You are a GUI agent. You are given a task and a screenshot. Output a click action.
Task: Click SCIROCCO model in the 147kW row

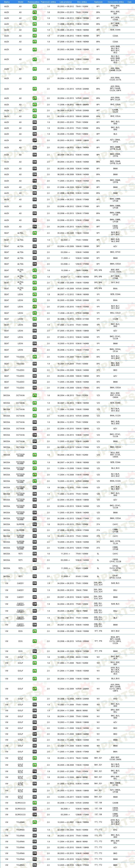[x=20, y=803]
